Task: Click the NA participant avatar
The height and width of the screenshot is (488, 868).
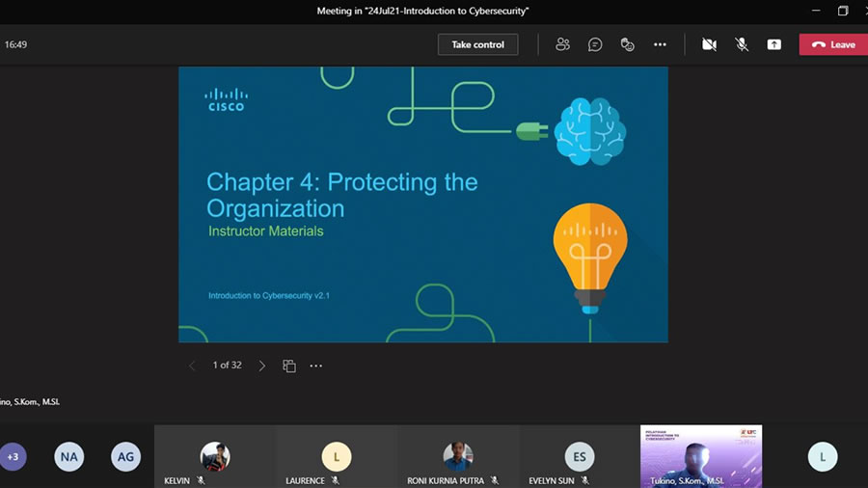Action: tap(68, 456)
